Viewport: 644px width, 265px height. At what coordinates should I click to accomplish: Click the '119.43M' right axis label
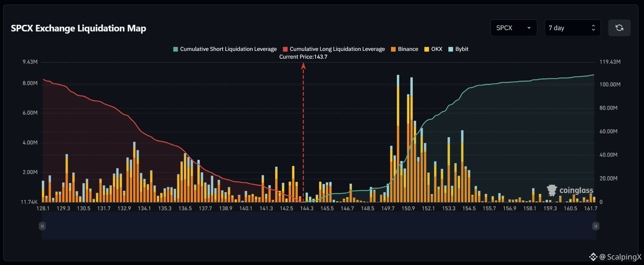coord(610,62)
